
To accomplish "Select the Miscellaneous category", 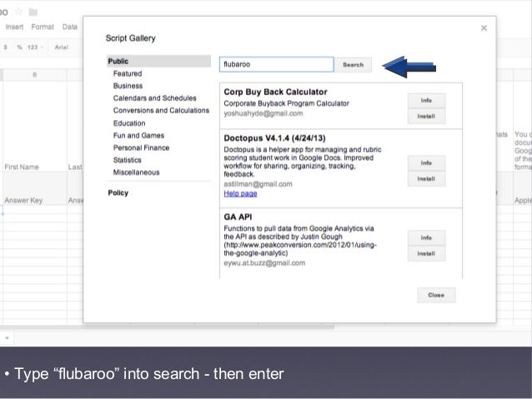I will [x=137, y=172].
